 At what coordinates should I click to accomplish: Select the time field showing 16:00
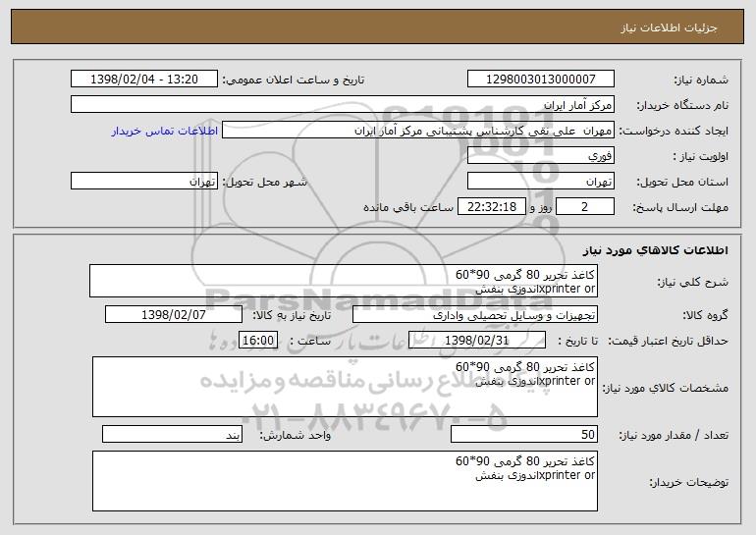click(258, 340)
